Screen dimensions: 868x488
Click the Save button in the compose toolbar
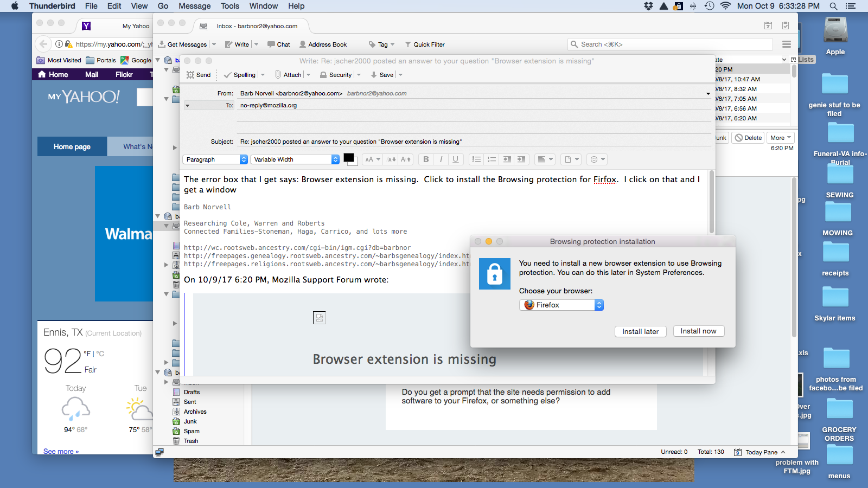point(382,75)
